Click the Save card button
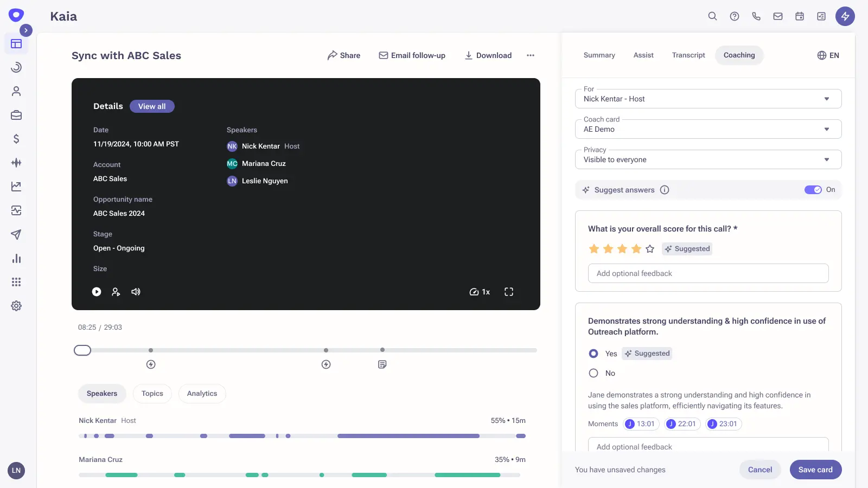 (815, 470)
